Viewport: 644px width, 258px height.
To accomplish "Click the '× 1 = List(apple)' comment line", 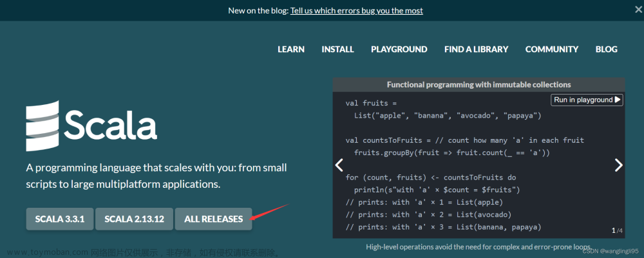I will point(424,202).
